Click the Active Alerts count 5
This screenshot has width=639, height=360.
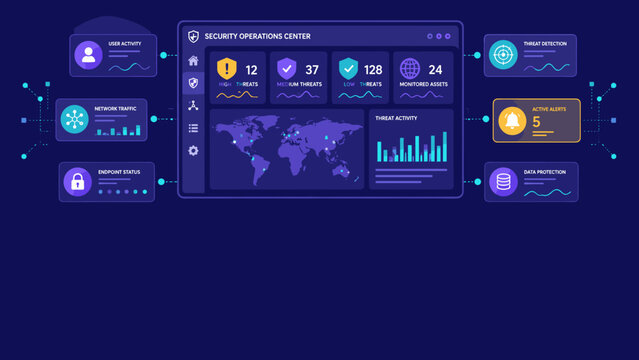[x=536, y=122]
